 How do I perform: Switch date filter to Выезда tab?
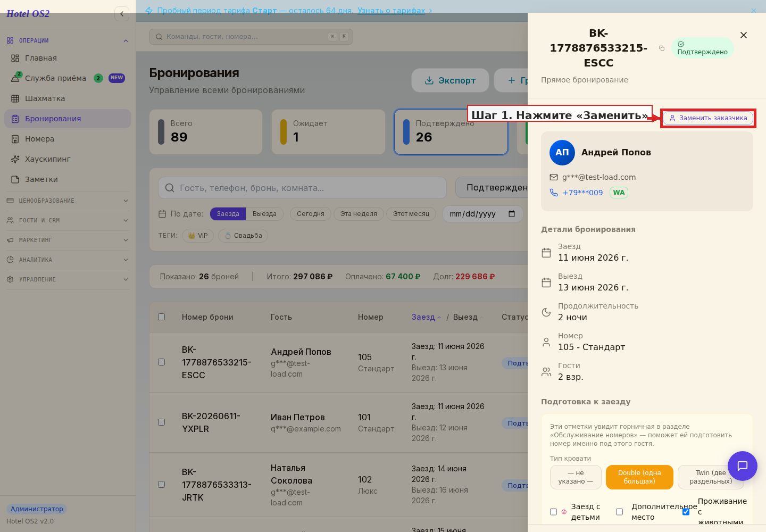point(264,214)
